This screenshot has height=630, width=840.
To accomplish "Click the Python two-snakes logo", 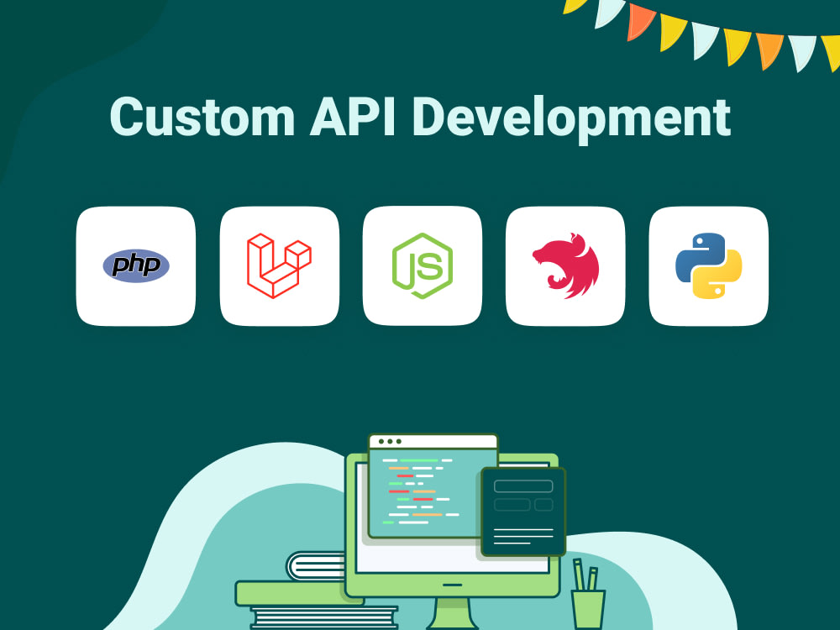I will 708,265.
